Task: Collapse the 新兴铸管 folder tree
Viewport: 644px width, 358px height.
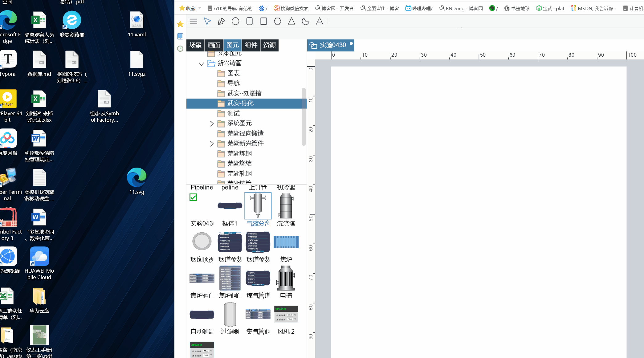Action: click(x=201, y=64)
